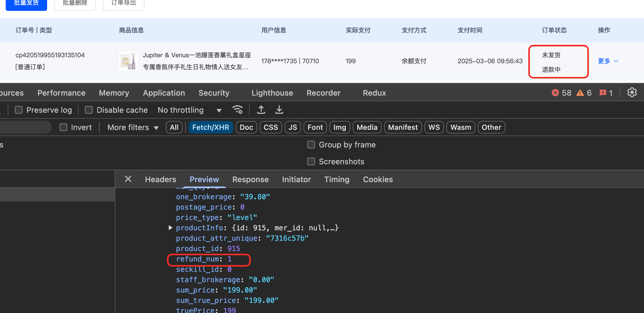644x313 pixels.
Task: Click the staff_brokerage property line
Action: (x=225, y=280)
